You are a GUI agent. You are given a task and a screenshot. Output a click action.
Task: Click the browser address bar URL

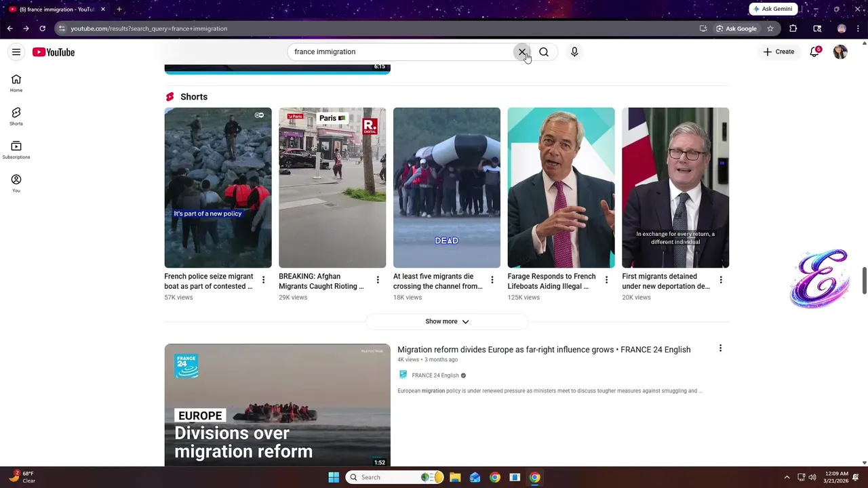point(149,28)
